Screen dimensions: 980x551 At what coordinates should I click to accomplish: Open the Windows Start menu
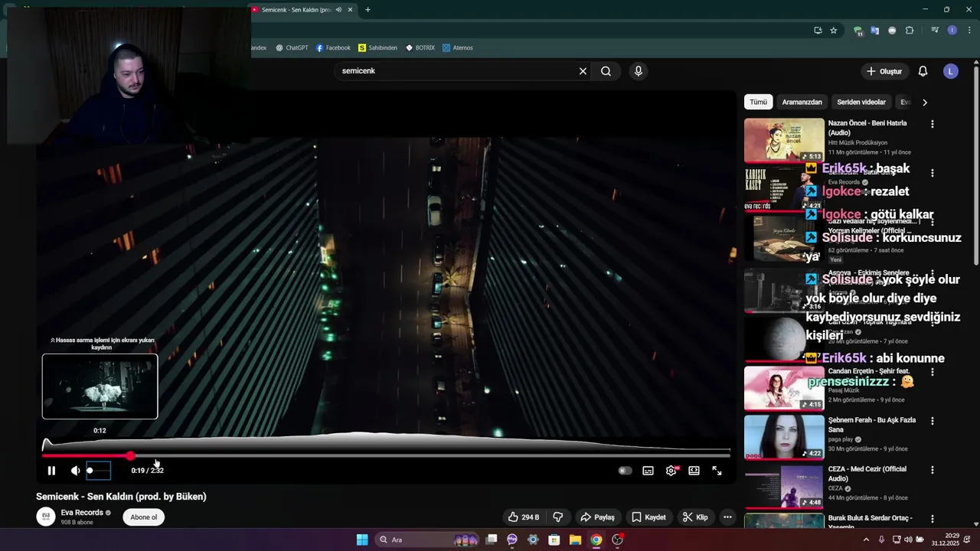pyautogui.click(x=362, y=540)
